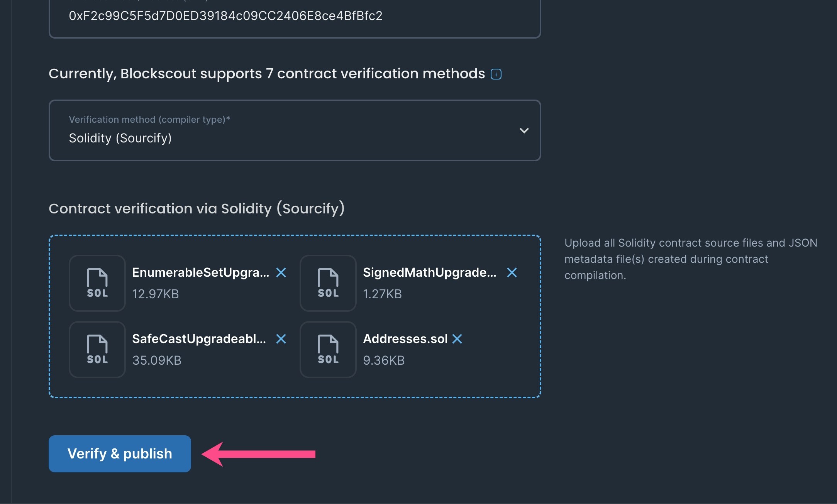Select the EnumerableSetUpgra... file name
The width and height of the screenshot is (837, 504).
201,272
